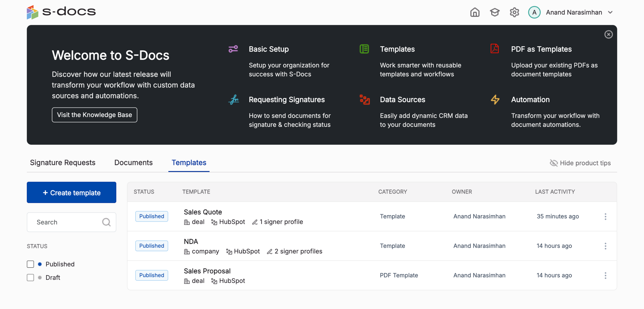
Task: Click the Data Sources icon
Action: click(x=365, y=100)
